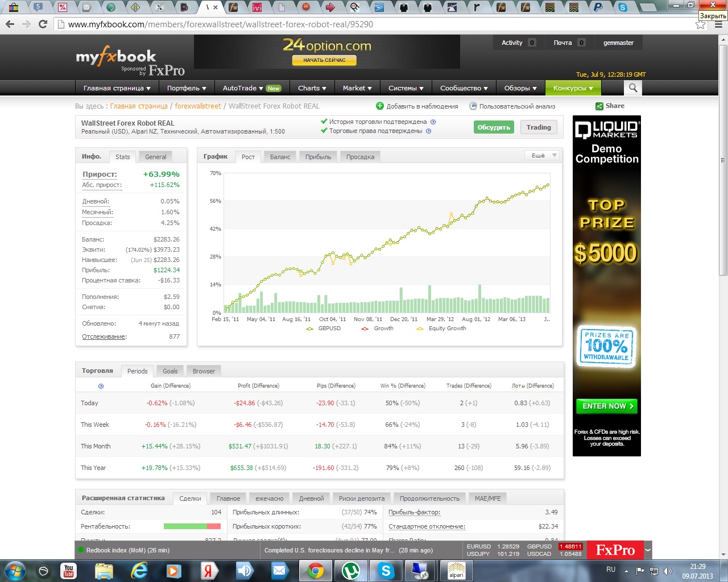Open the Риски депозита statistics tab

coord(362,498)
